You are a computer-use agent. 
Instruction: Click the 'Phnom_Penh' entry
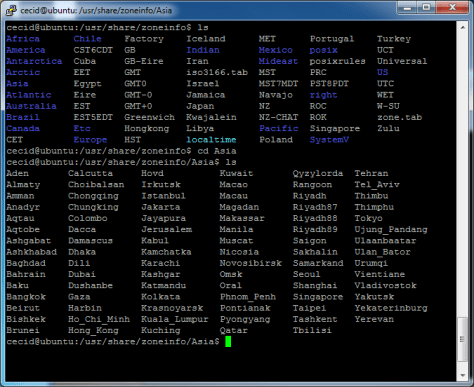pos(248,297)
